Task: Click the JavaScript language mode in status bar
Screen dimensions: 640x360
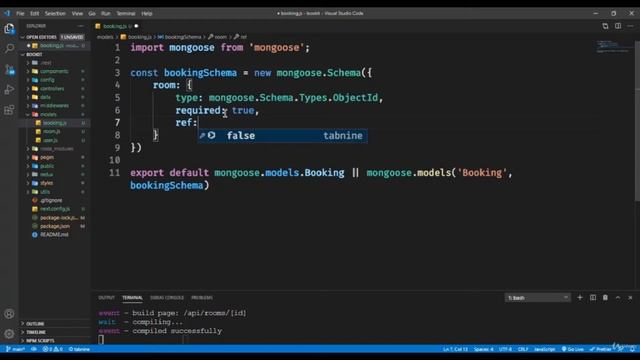Action: tap(544, 349)
